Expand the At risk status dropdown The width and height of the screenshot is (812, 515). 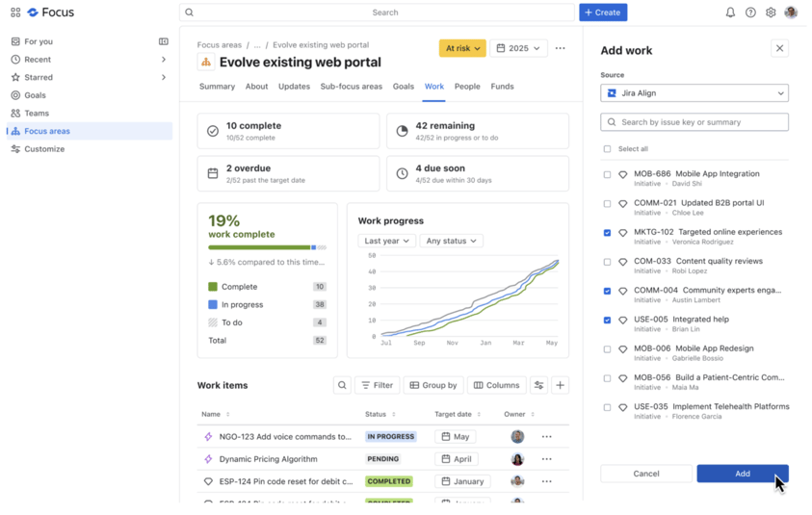(462, 48)
